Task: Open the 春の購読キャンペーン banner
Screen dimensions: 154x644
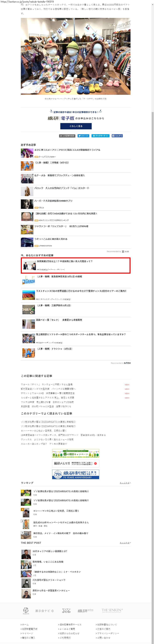Action: coord(76,453)
